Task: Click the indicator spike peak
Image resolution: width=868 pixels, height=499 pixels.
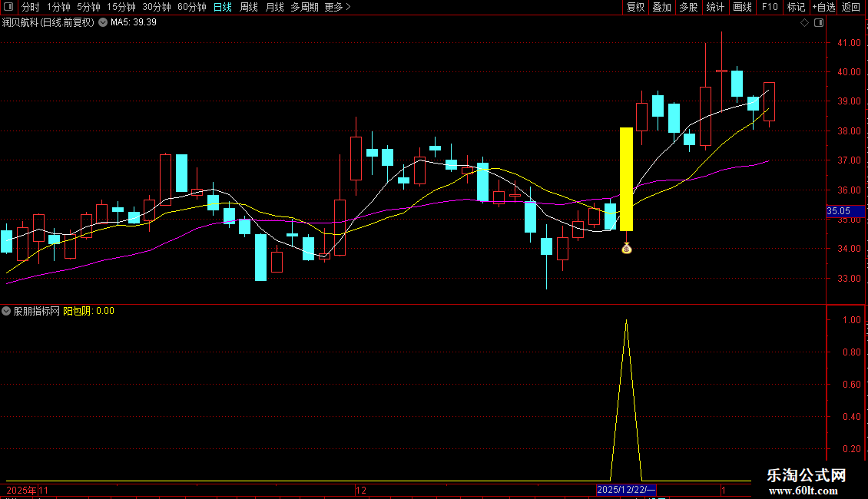Action: tap(626, 320)
